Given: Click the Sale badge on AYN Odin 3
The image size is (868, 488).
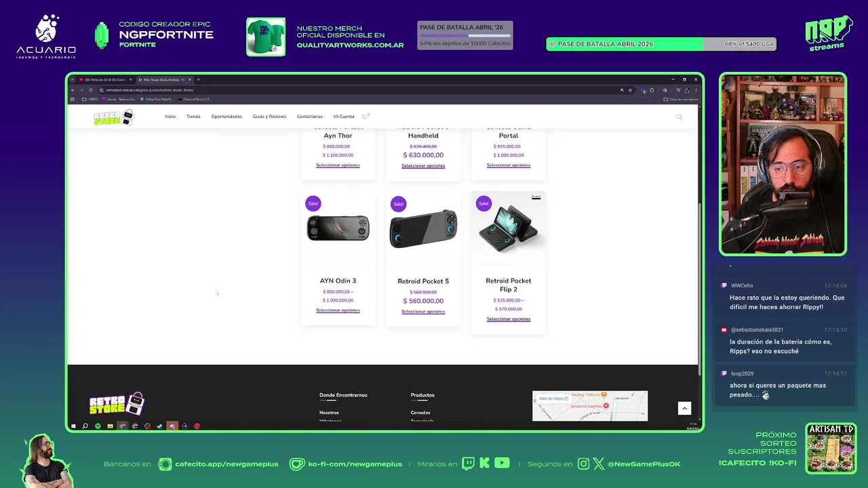Looking at the screenshot, I should click(x=313, y=203).
